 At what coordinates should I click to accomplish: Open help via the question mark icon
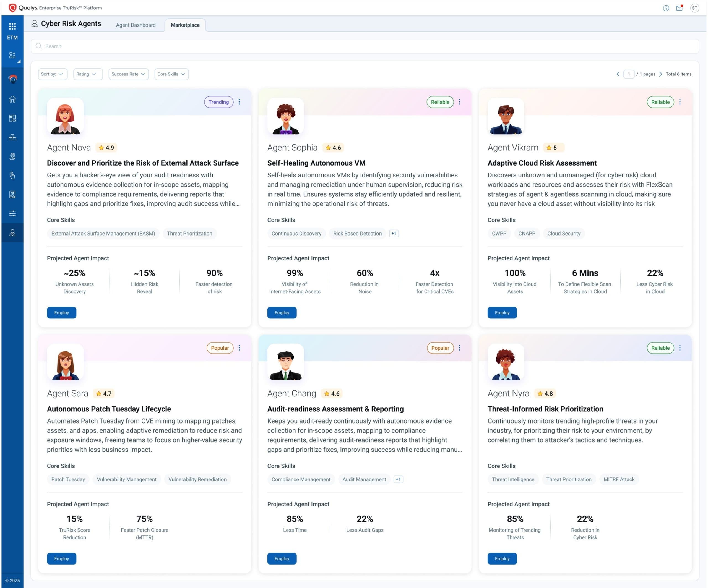tap(666, 7)
